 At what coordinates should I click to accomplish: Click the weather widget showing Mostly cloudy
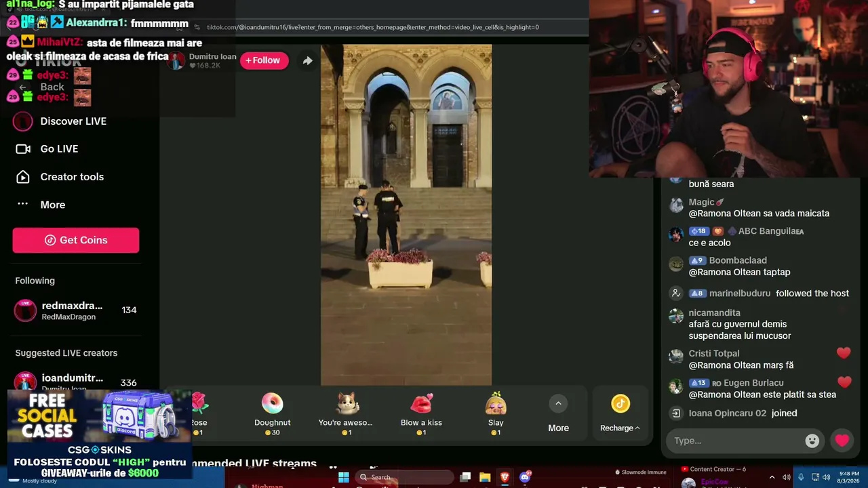[x=34, y=481]
